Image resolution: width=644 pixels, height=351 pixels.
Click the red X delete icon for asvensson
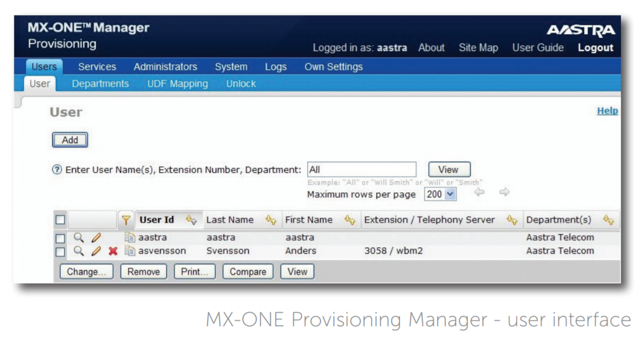(x=112, y=251)
